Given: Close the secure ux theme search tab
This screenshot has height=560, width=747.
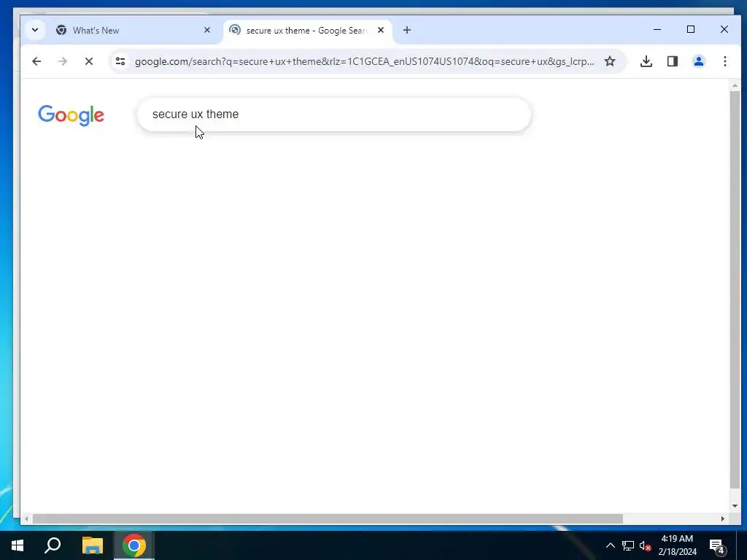Looking at the screenshot, I should pyautogui.click(x=381, y=30).
